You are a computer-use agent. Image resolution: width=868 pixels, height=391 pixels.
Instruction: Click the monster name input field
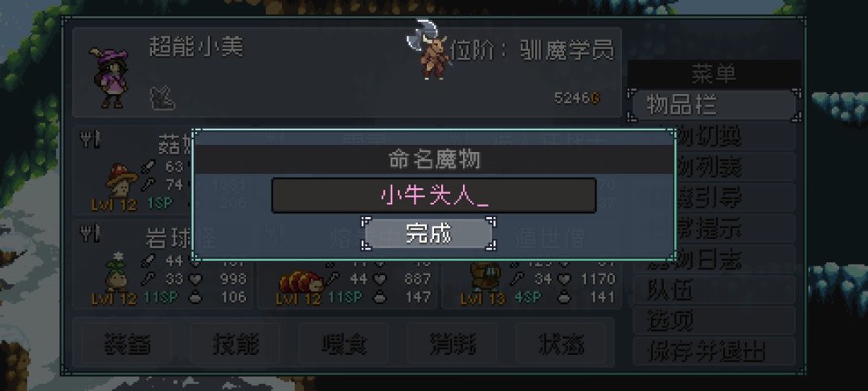coord(433,195)
